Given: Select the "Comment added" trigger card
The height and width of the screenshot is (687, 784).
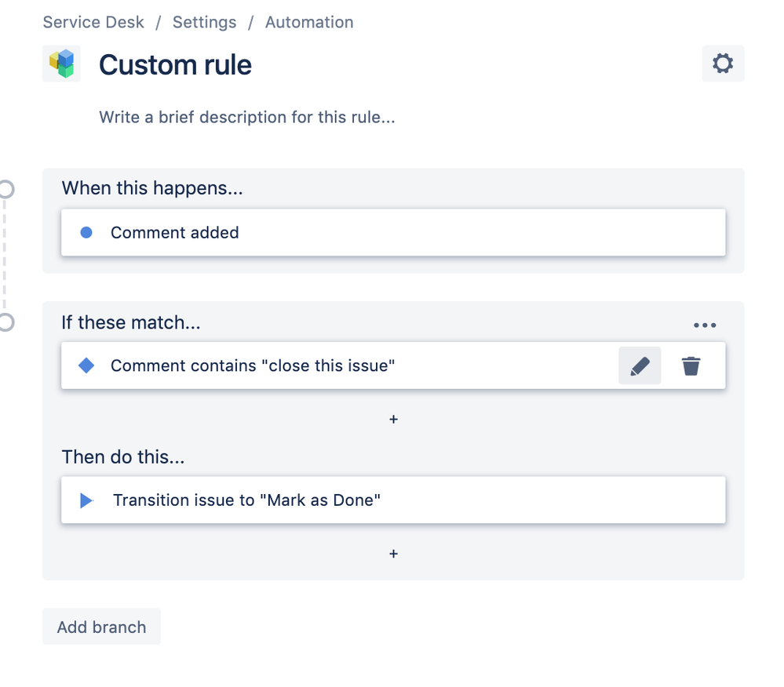Looking at the screenshot, I should click(392, 232).
